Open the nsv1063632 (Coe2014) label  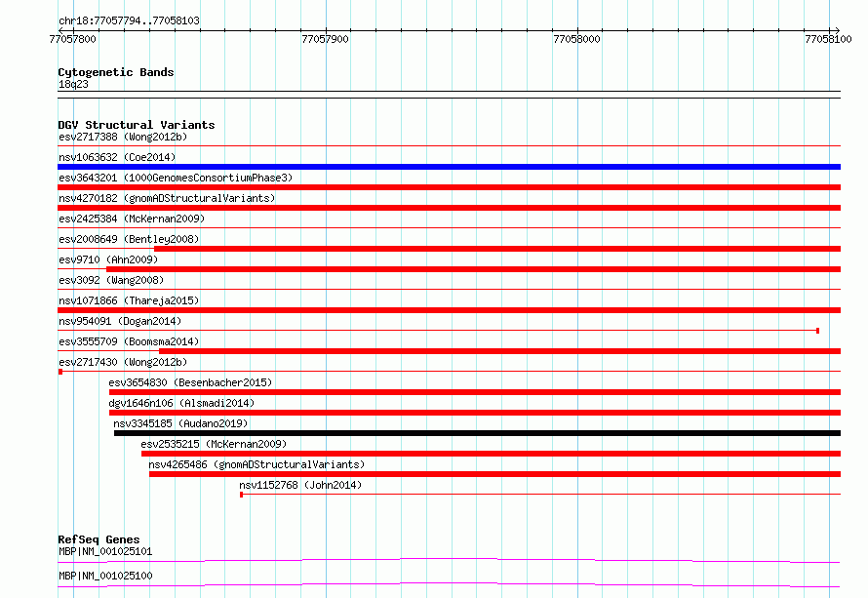(117, 157)
